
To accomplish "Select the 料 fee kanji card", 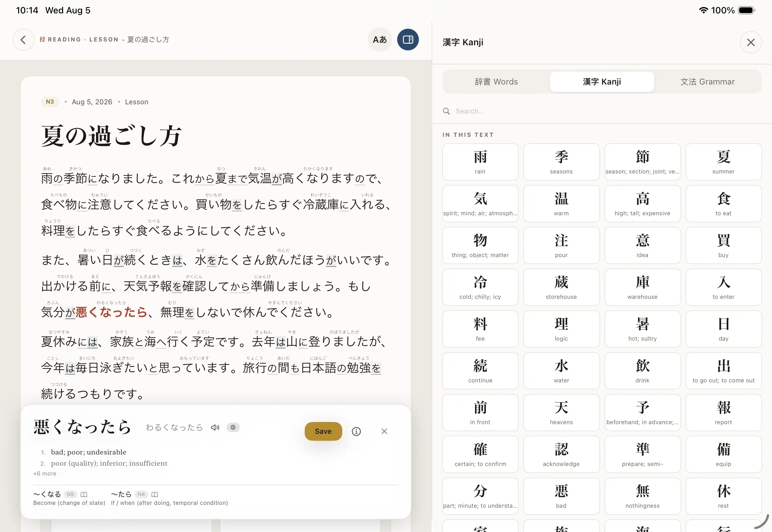I will coord(480,329).
